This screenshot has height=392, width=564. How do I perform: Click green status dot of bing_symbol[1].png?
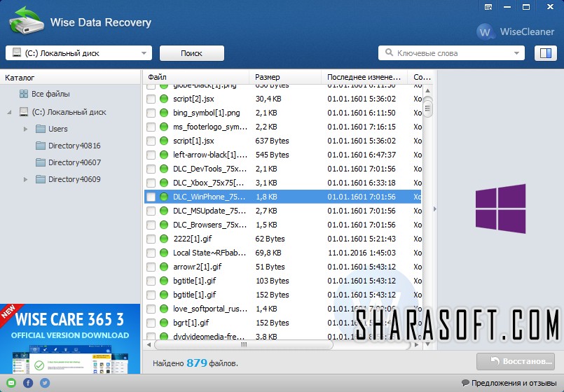coord(164,113)
